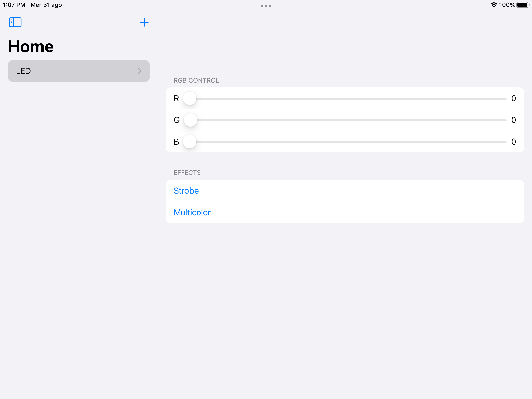Tap the Wi-Fi status icon
The height and width of the screenshot is (399, 532).
[x=494, y=5]
